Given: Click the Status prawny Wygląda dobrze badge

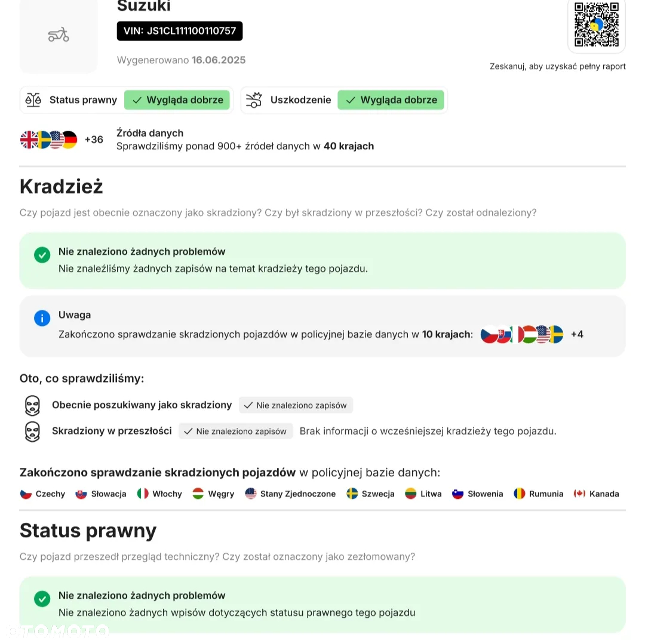Looking at the screenshot, I should point(177,100).
